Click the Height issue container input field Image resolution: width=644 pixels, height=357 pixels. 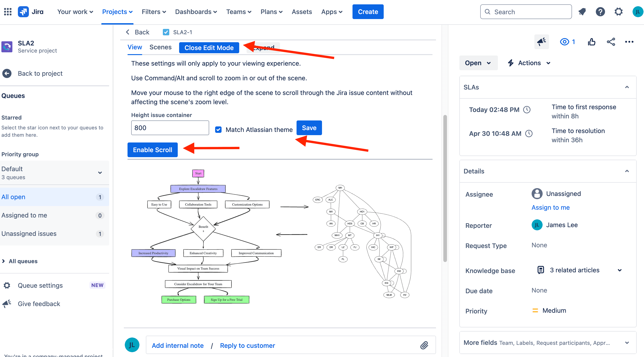(170, 128)
